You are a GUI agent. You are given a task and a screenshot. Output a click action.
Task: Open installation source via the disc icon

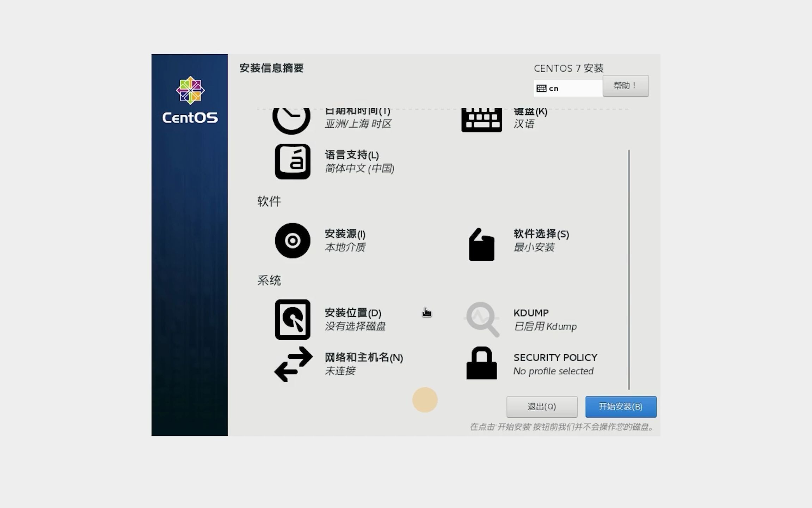pyautogui.click(x=292, y=241)
